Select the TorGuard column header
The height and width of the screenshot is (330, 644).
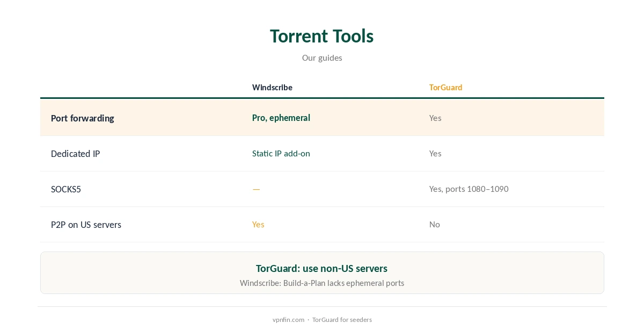point(445,88)
